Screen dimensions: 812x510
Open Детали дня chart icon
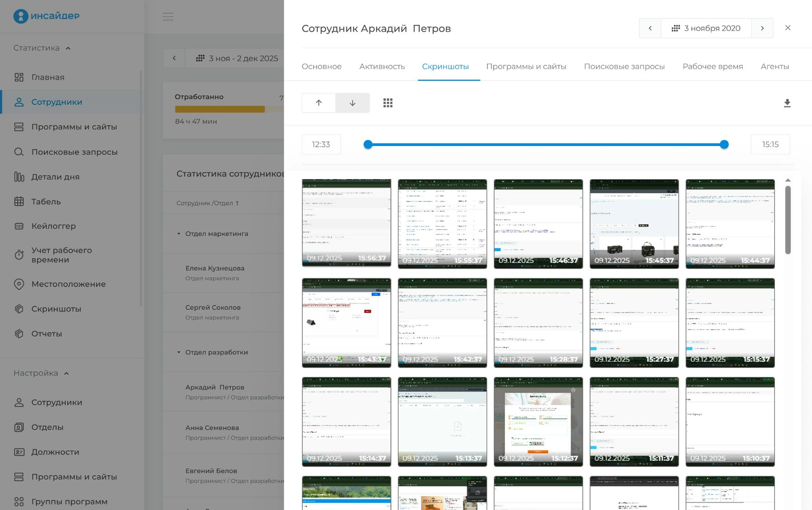[19, 177]
